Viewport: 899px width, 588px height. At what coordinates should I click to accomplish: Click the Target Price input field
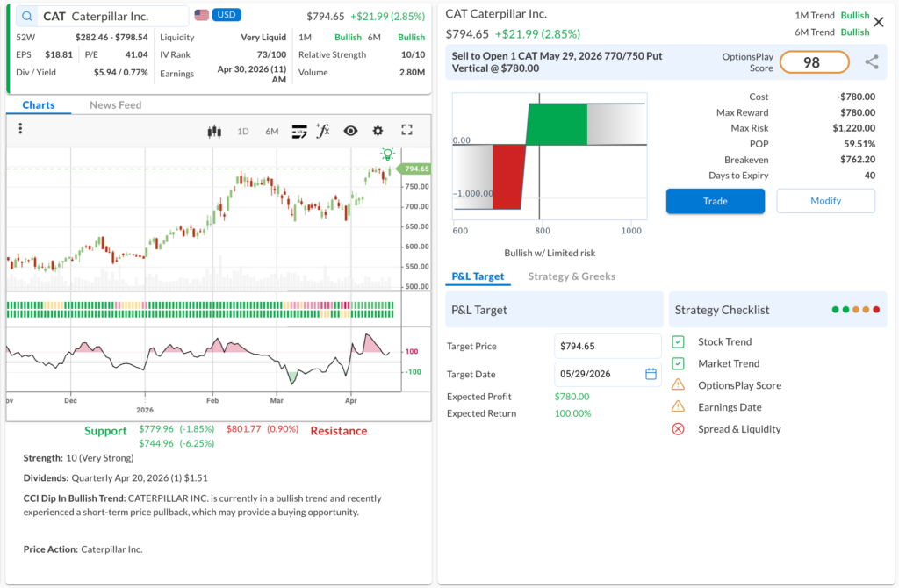pos(608,347)
